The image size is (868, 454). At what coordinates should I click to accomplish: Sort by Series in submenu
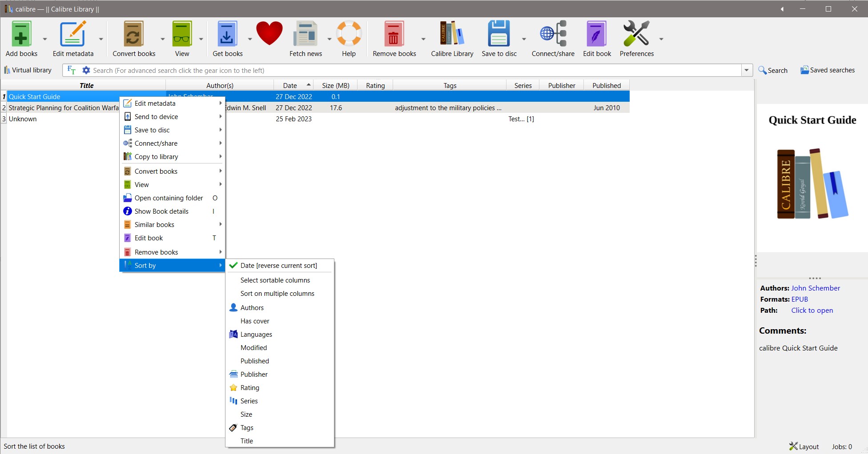280,401
